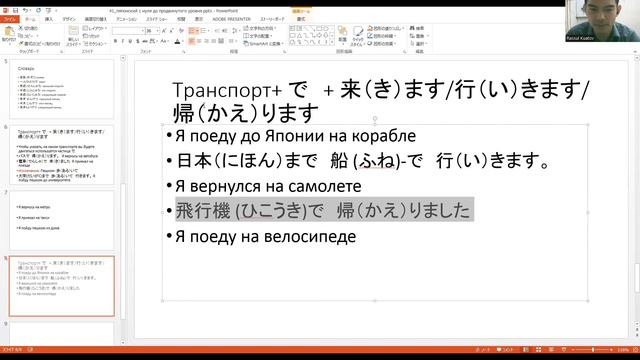Clear all formatting eraser icon
Image resolution: width=640 pixels, height=360 pixels.
tap(181, 31)
